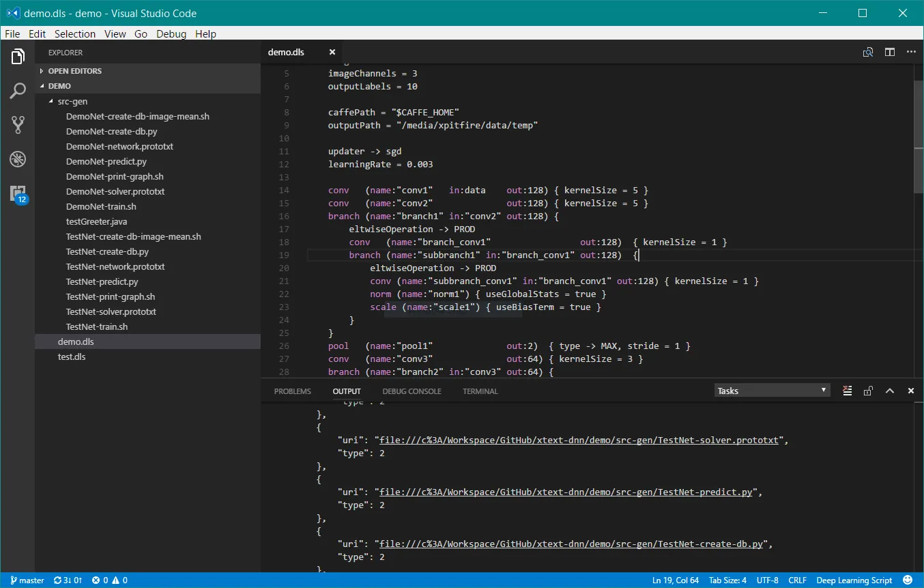Click the search-in-files icon above editor

click(868, 52)
